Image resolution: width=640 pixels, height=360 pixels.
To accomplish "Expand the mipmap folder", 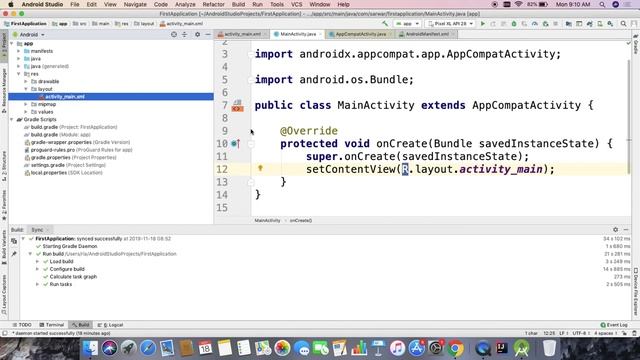I will pyautogui.click(x=26, y=104).
